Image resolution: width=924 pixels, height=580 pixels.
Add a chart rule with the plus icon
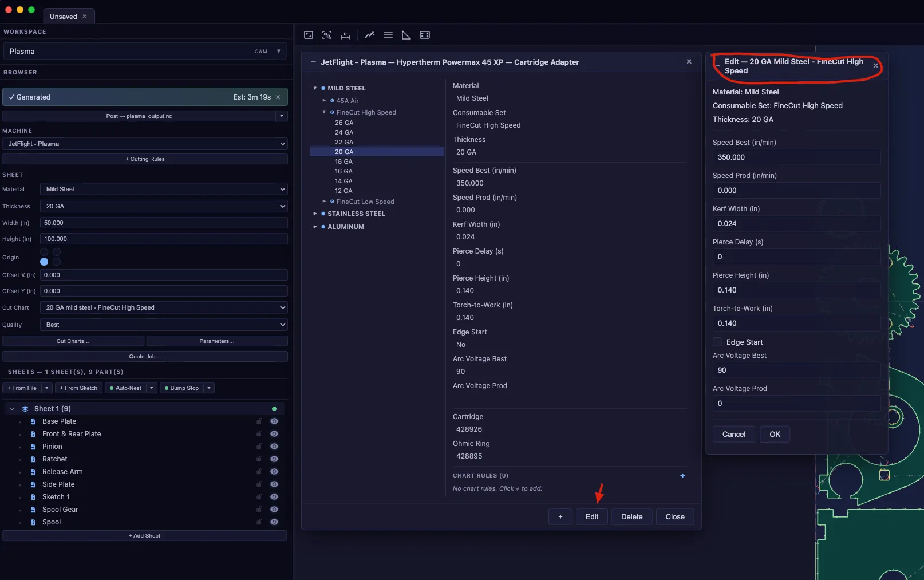coord(682,476)
